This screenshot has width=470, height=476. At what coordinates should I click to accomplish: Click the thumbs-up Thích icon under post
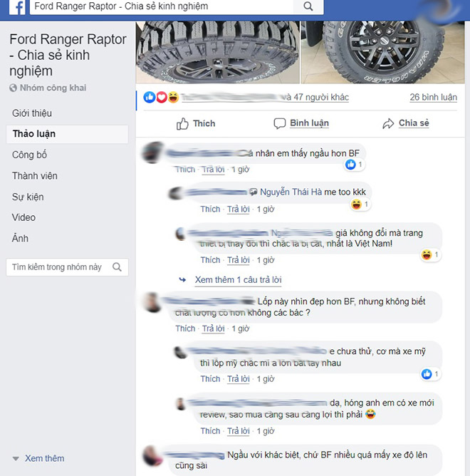(x=182, y=123)
